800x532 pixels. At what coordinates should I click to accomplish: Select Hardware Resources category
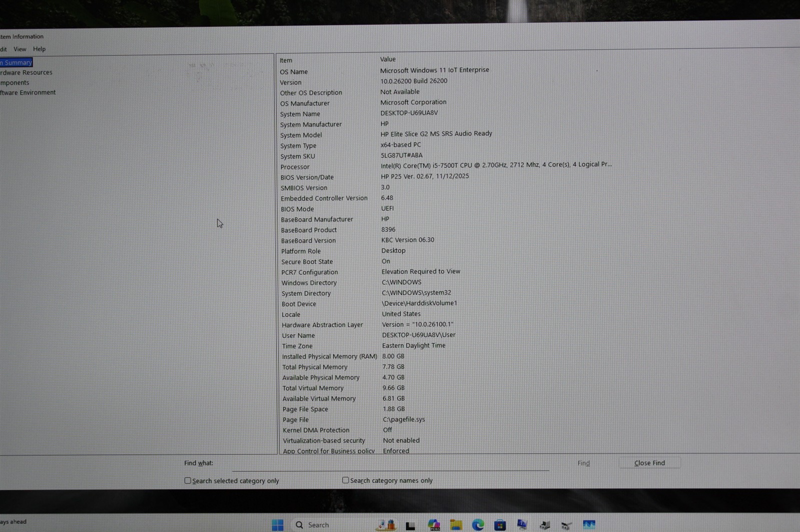26,72
